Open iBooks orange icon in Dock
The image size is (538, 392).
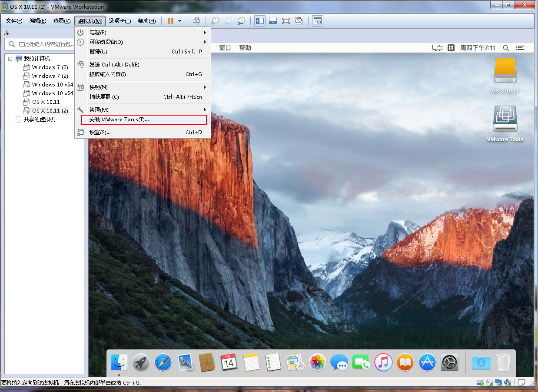(405, 362)
